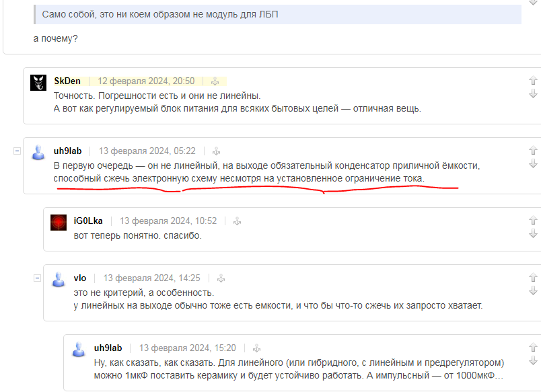Downvote uh9lab's 15:20 comment
541x392 pixels.
tap(533, 360)
